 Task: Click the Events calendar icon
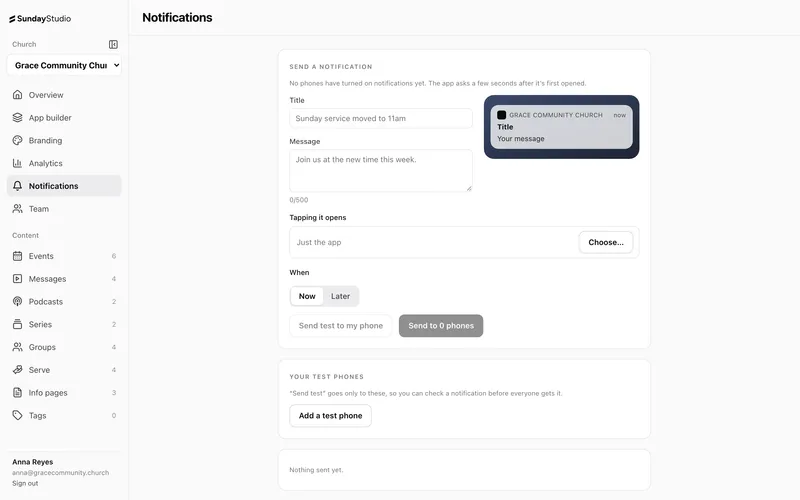click(17, 256)
